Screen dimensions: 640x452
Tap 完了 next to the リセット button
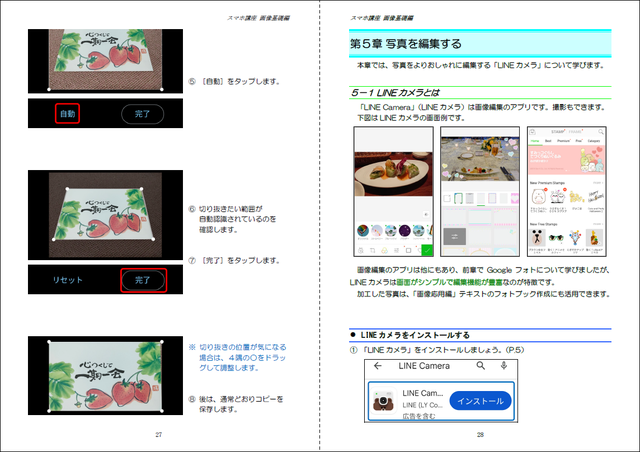click(143, 280)
